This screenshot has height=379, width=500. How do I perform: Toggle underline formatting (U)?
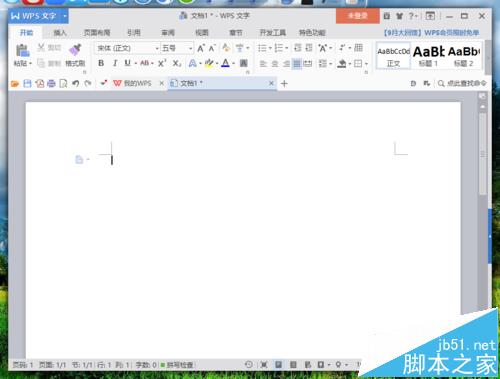point(127,63)
